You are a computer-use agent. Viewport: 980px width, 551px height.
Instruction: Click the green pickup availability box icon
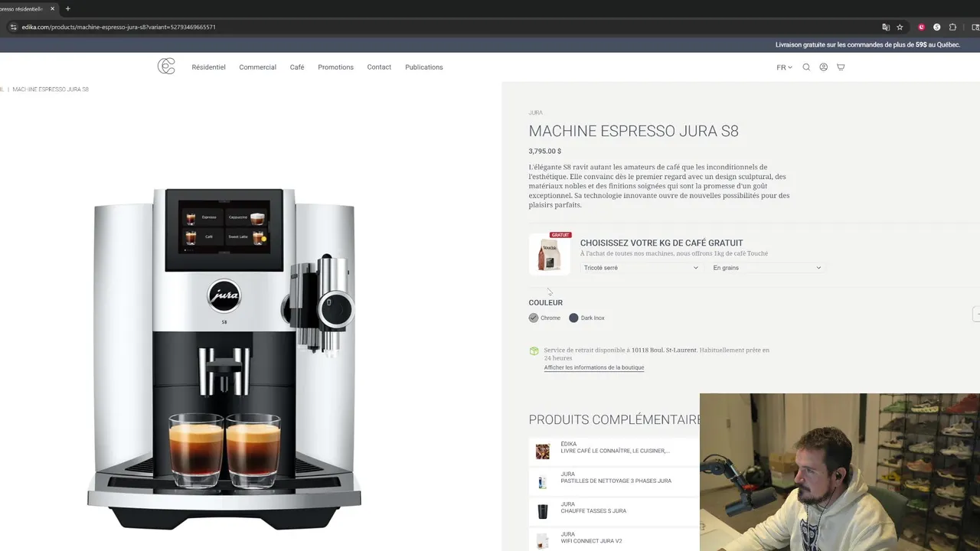pyautogui.click(x=534, y=351)
